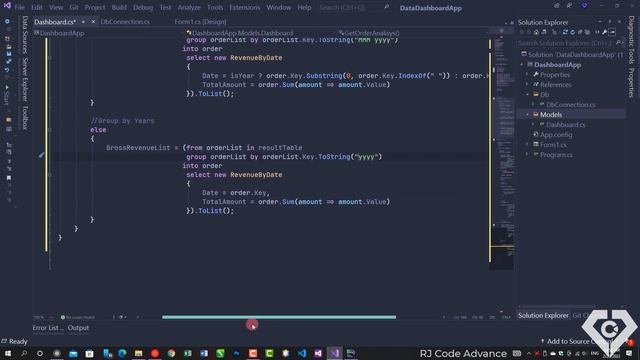Select Dashboard.cs in Solution Explorer
Image resolution: width=640 pixels, height=360 pixels.
(565, 124)
